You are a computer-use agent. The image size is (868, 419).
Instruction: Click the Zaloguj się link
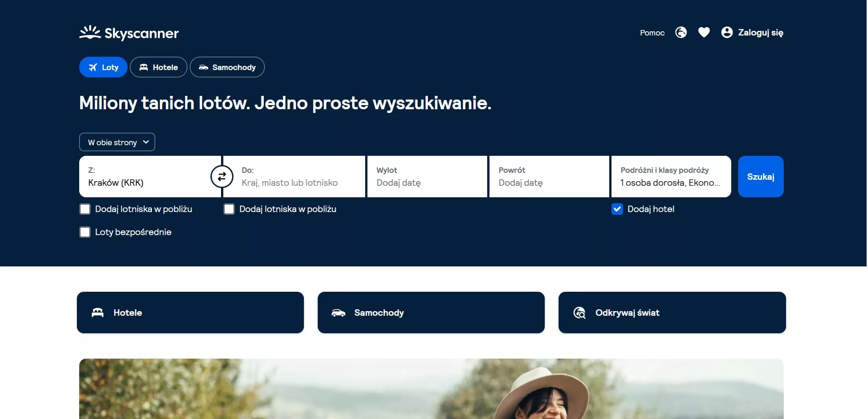click(761, 32)
